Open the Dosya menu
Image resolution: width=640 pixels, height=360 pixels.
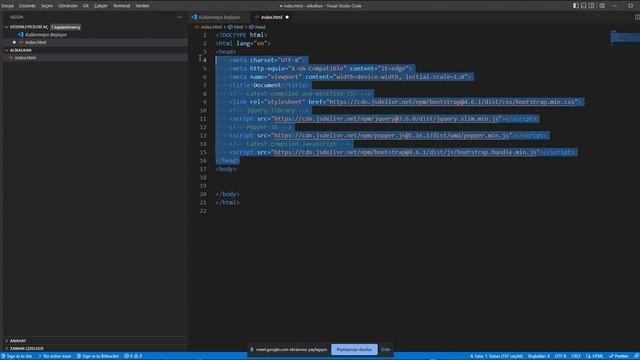pos(7,6)
